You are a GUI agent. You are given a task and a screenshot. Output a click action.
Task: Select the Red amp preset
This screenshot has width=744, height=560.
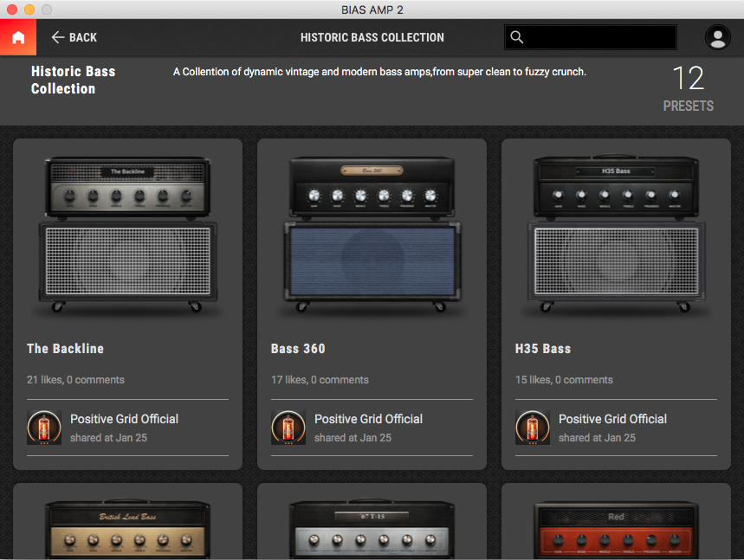point(616,528)
